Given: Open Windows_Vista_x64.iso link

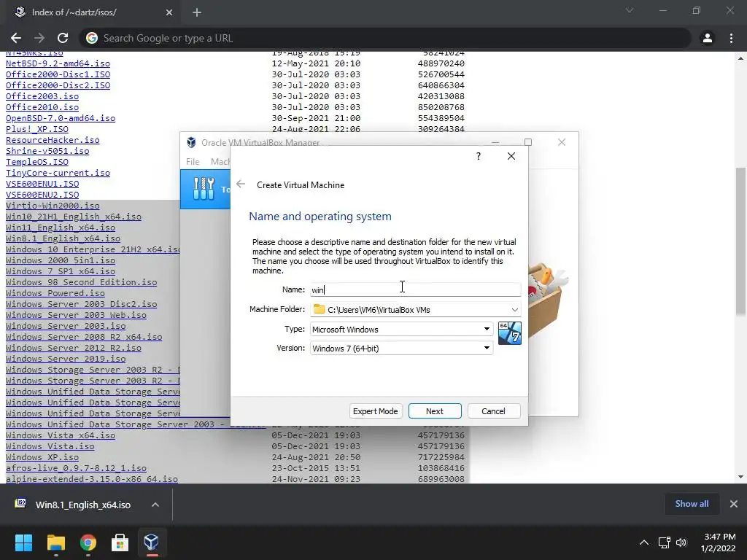Looking at the screenshot, I should click(x=60, y=435).
